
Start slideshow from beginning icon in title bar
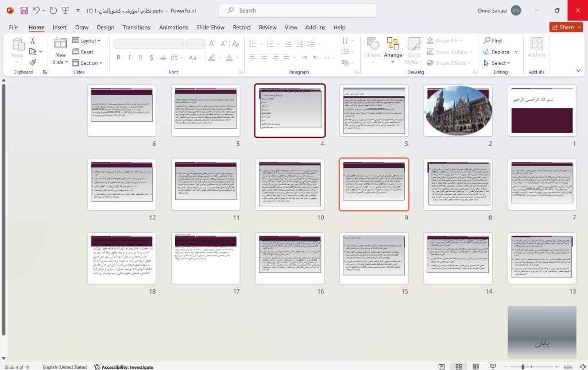[65, 10]
